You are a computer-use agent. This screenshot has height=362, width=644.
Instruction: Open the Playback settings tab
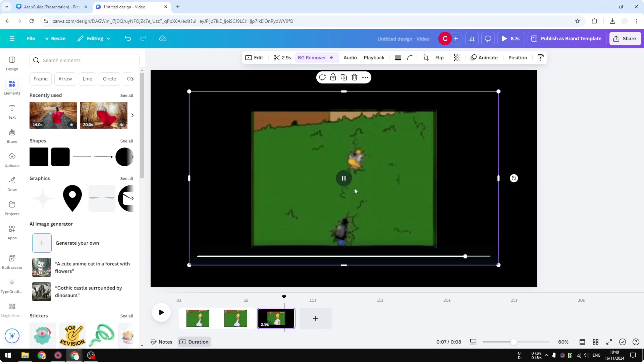coord(374,58)
